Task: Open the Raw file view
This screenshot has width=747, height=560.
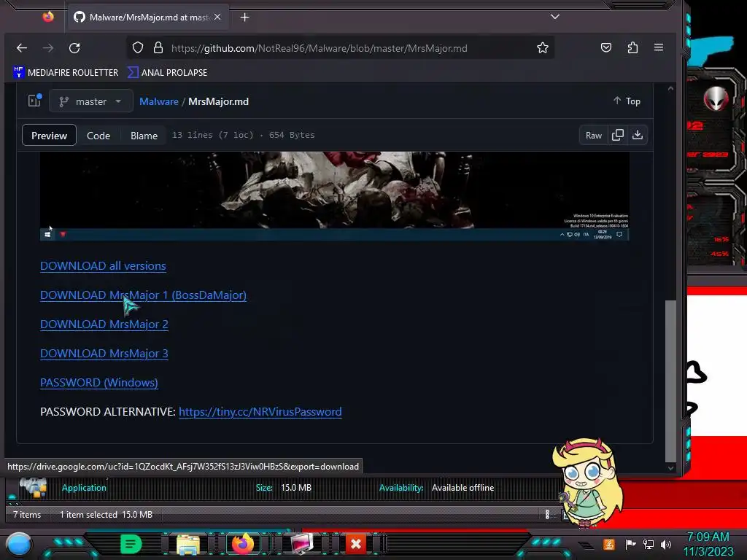Action: click(x=594, y=136)
